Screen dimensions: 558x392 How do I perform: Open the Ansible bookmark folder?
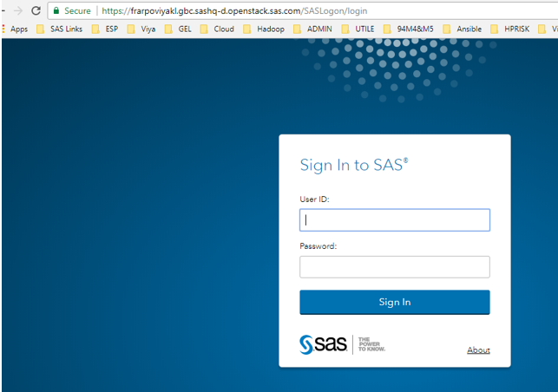(x=463, y=29)
